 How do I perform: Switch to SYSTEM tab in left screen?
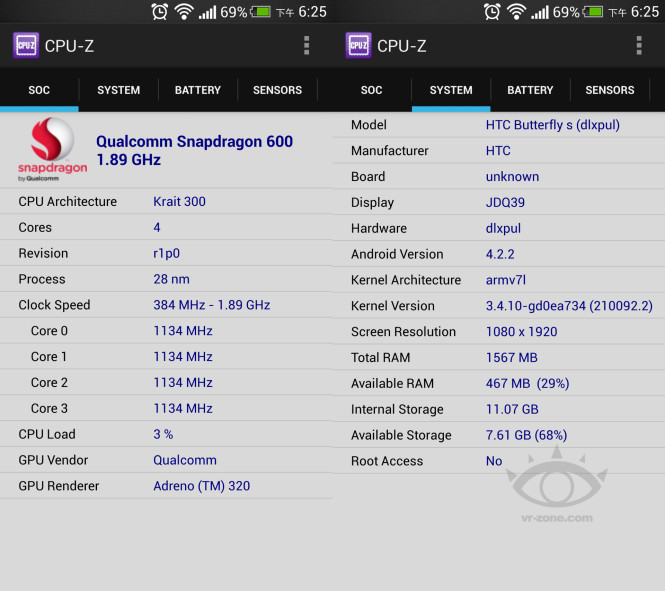tap(118, 90)
